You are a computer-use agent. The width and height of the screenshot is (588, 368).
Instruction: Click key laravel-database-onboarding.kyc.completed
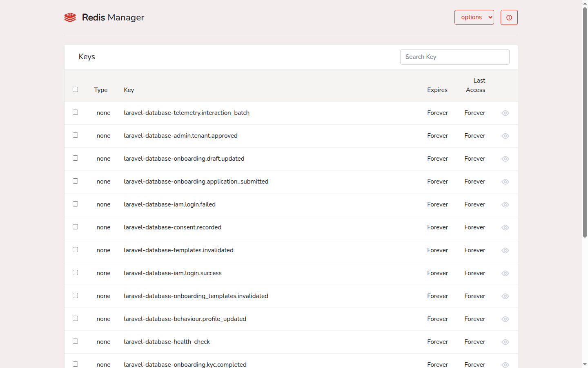[x=185, y=364]
